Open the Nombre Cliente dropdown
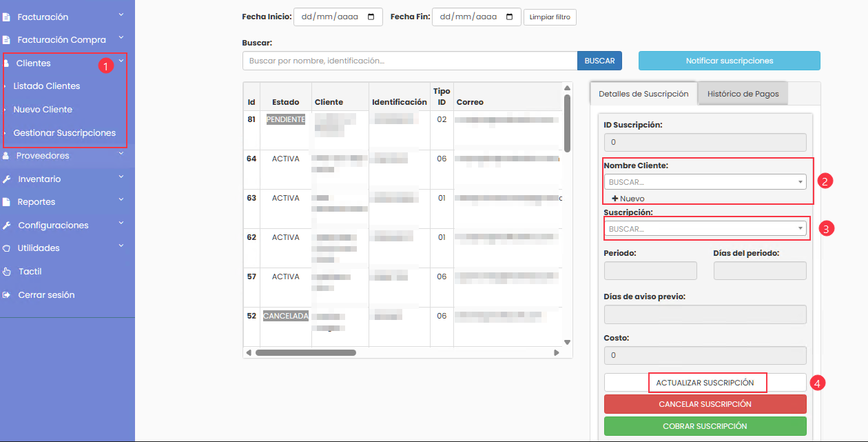 (x=705, y=182)
